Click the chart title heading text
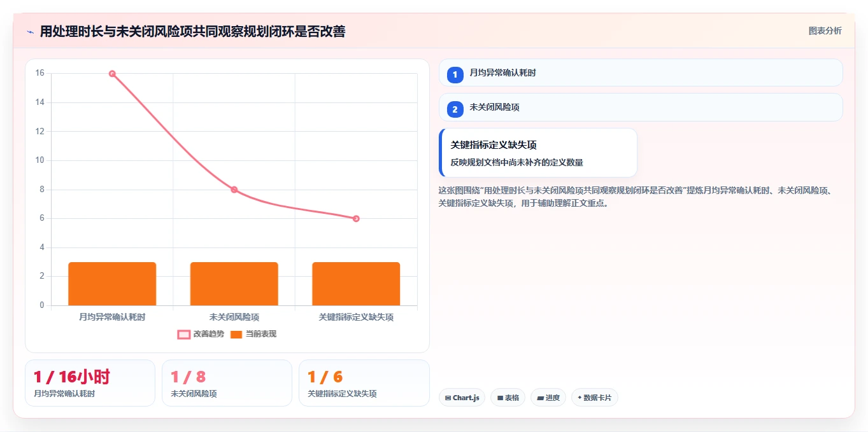This screenshot has width=868, height=432. pos(192,31)
